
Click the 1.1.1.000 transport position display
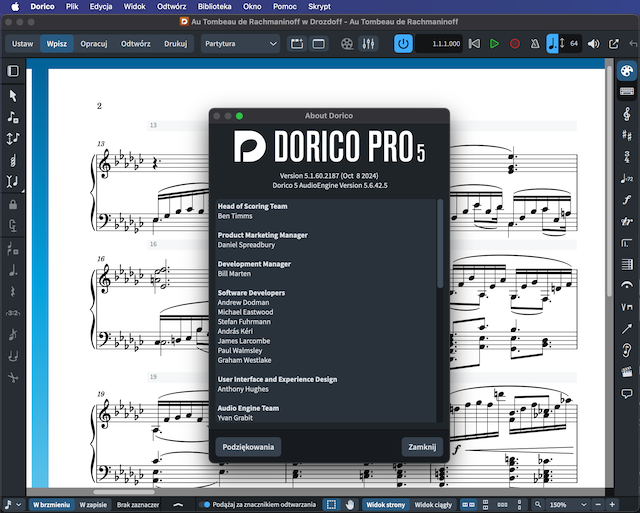[x=439, y=44]
